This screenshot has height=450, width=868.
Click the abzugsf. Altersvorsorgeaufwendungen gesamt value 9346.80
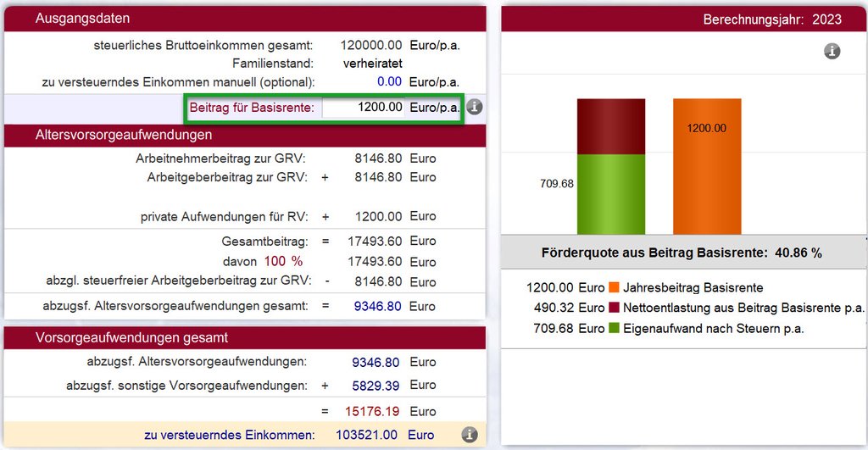(377, 306)
